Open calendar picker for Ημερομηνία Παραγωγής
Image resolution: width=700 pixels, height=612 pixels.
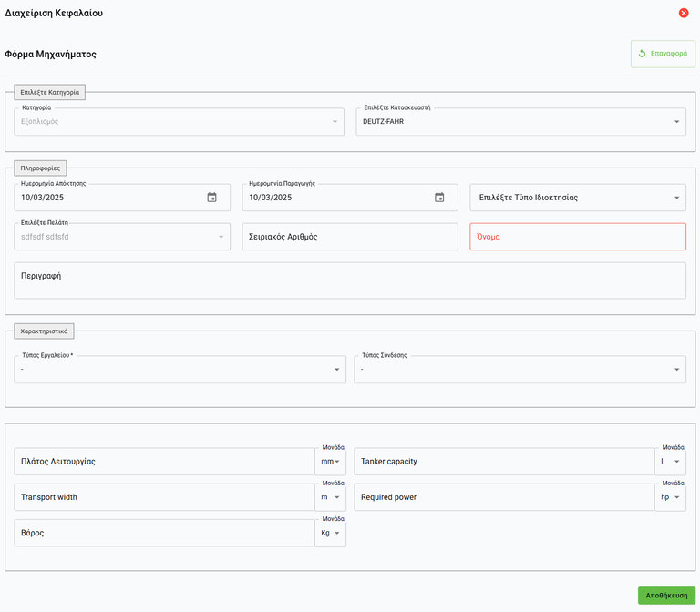[x=439, y=198]
